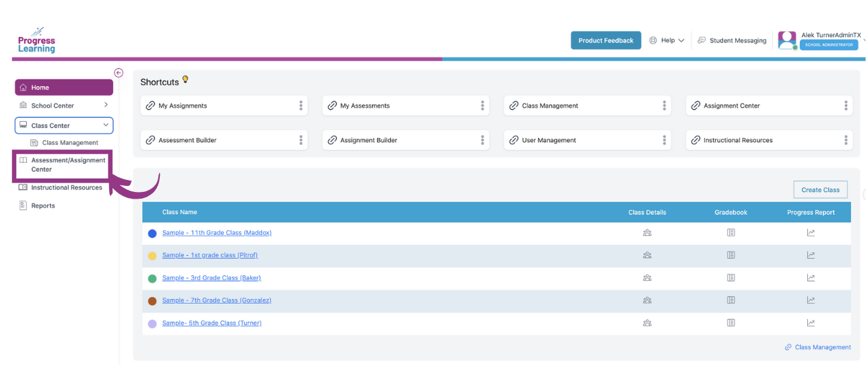Image resolution: width=868 pixels, height=365 pixels.
Task: Open class details for 1st grade class (Pitrof)
Action: tap(647, 255)
